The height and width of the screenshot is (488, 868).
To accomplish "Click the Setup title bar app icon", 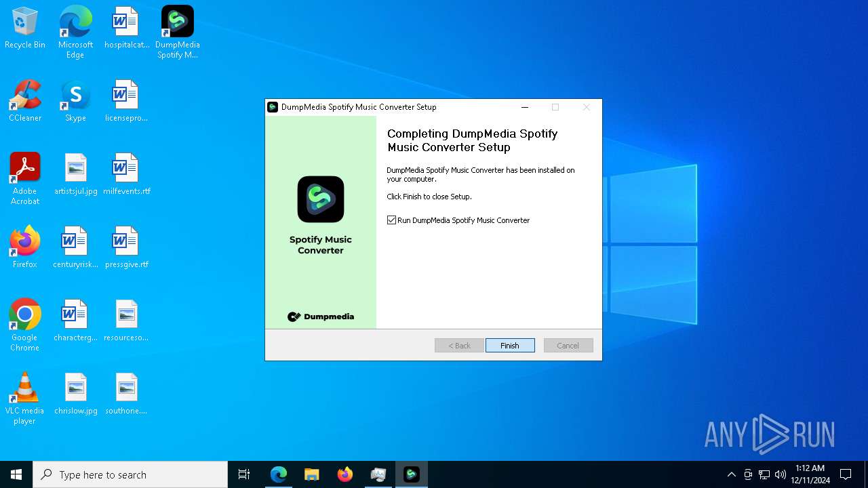I will (273, 107).
